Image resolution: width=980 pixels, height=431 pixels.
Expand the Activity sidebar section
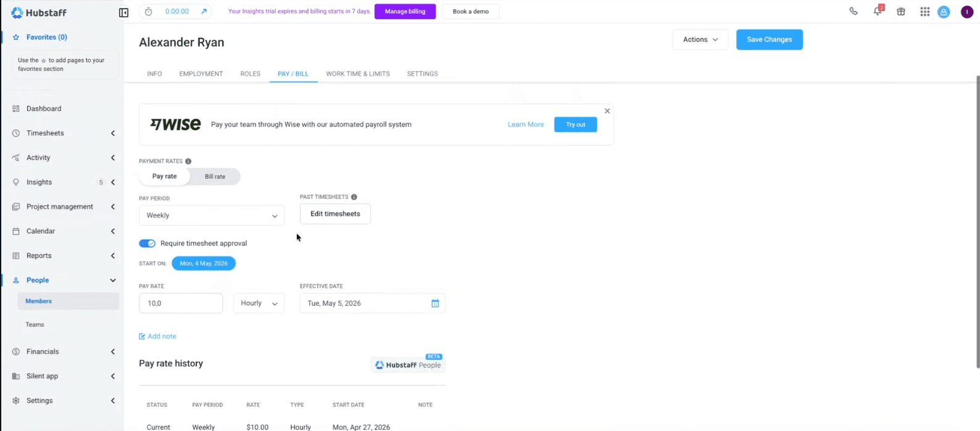tap(113, 158)
